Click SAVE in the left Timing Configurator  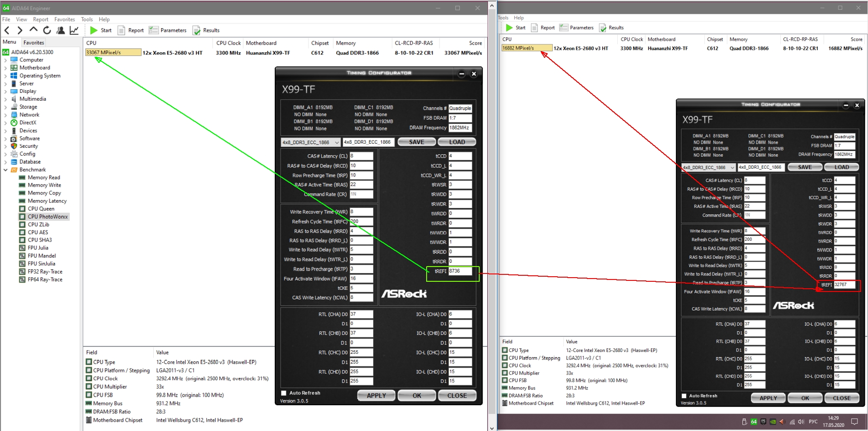click(x=417, y=142)
